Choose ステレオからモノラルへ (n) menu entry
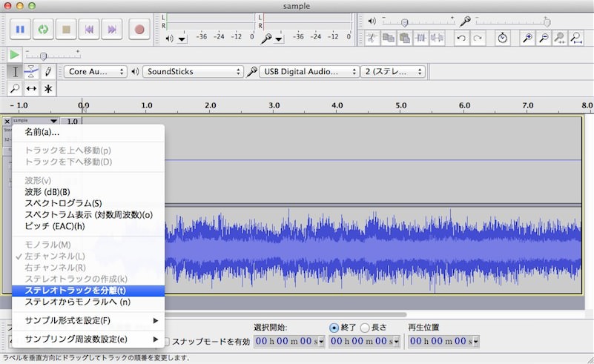The image size is (594, 364). tap(89, 302)
